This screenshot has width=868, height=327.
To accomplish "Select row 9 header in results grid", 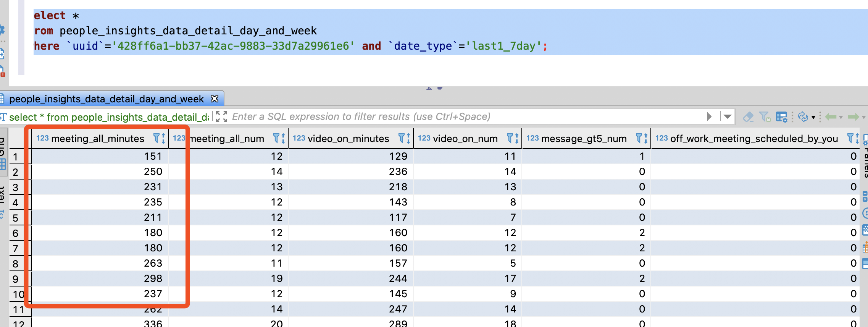I will [16, 279].
